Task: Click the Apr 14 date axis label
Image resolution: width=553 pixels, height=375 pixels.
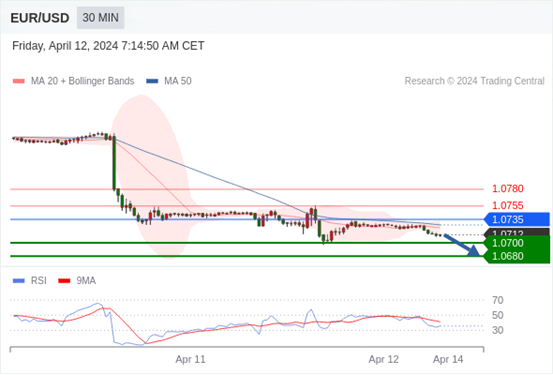Action: point(448,359)
